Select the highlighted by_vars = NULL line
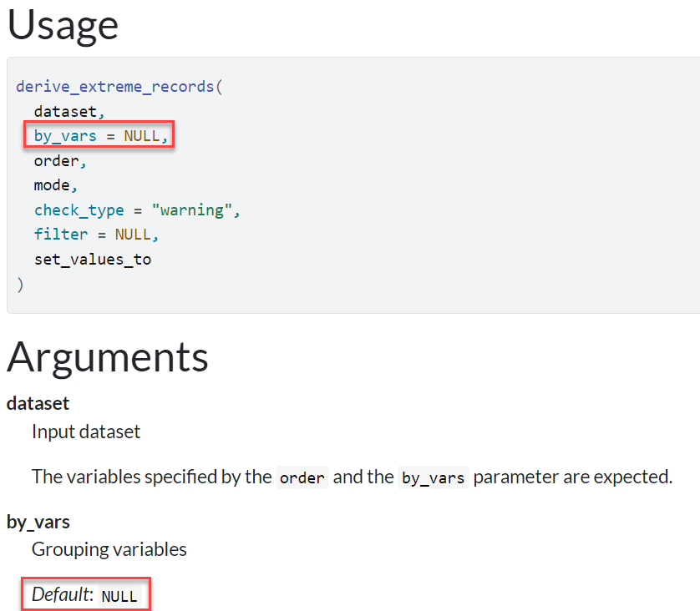Viewport: 700px width, 611px height. tap(99, 135)
